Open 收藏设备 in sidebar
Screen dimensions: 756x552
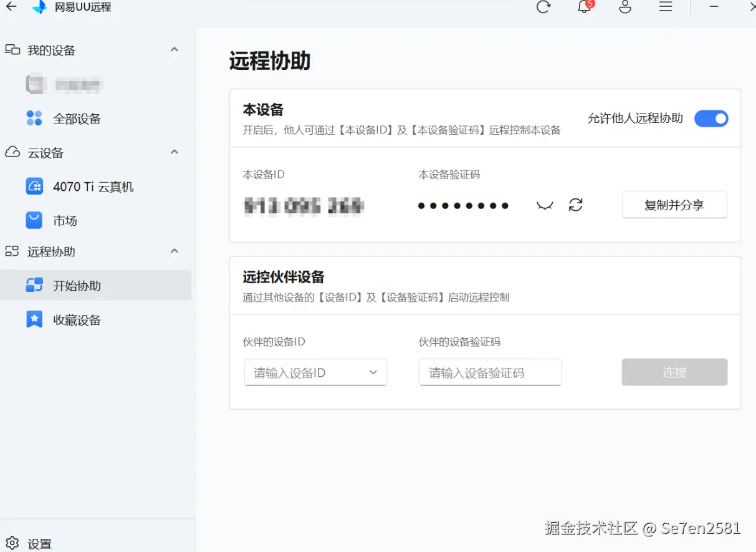tap(96, 320)
